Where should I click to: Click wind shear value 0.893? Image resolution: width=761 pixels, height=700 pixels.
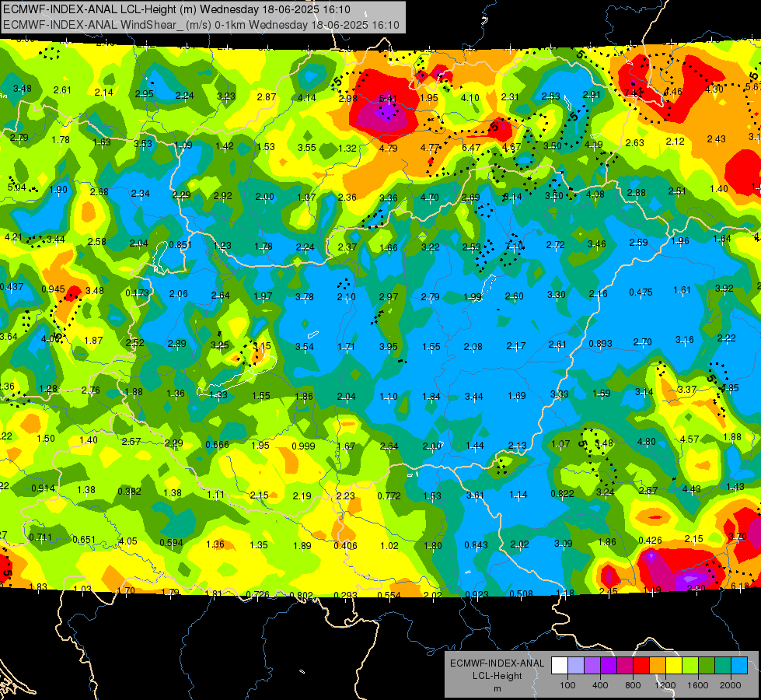[x=600, y=344]
